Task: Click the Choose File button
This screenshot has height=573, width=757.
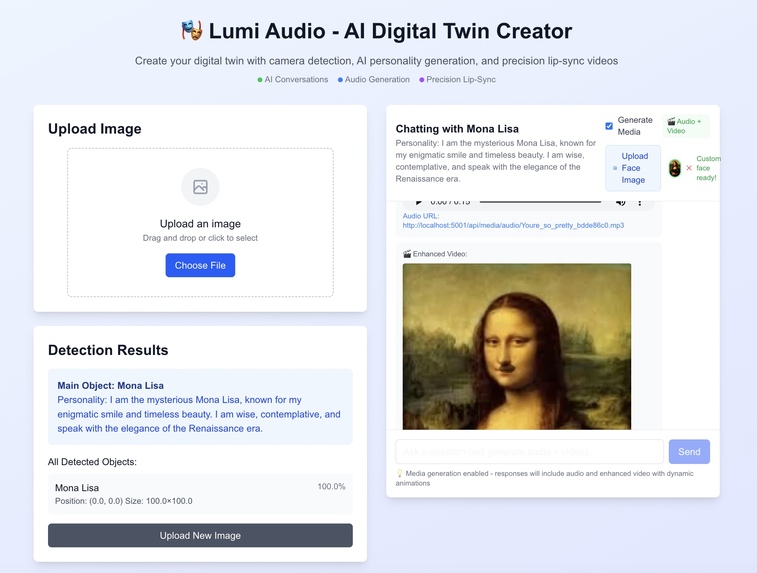Action: tap(200, 266)
